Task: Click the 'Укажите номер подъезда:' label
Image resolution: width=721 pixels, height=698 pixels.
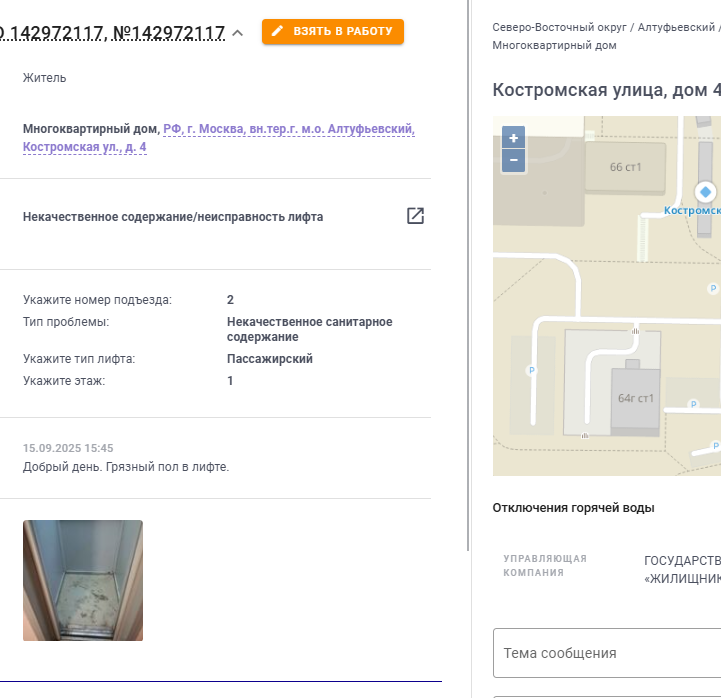Action: (97, 300)
